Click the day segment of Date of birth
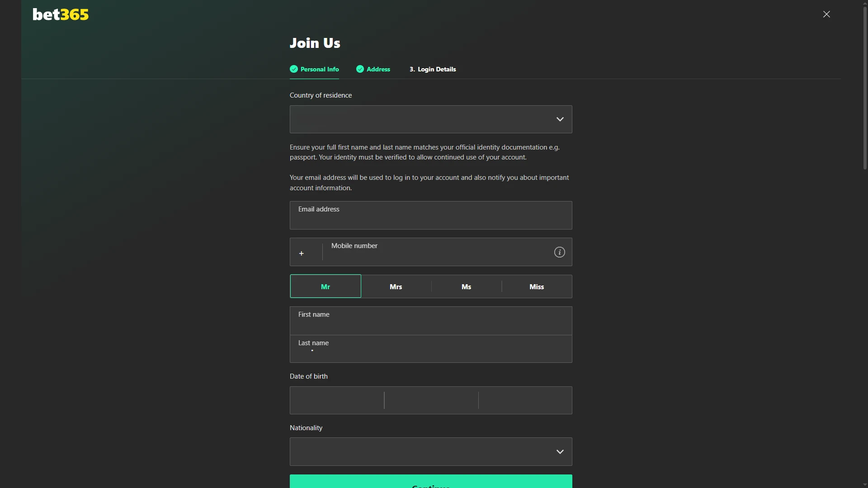868x488 pixels. pyautogui.click(x=337, y=400)
